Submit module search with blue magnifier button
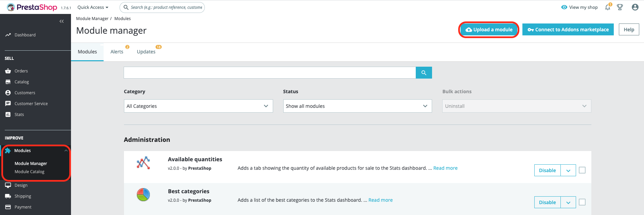This screenshot has height=215, width=644. tap(424, 73)
